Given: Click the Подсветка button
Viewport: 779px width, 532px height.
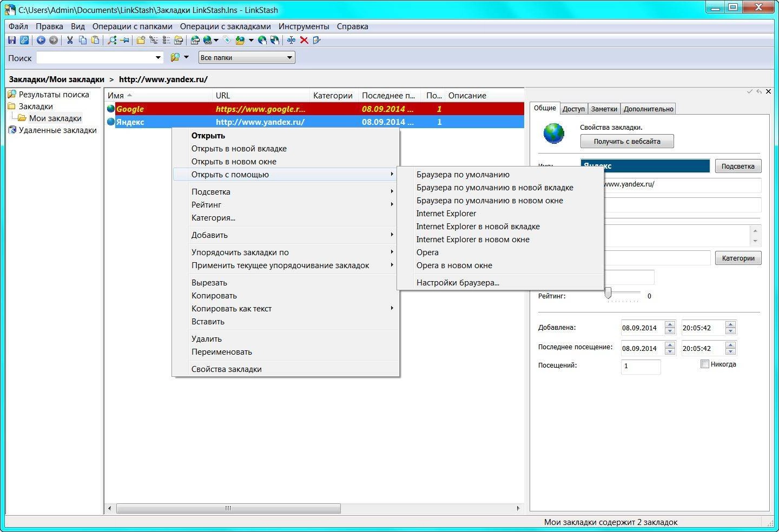Looking at the screenshot, I should click(x=738, y=166).
